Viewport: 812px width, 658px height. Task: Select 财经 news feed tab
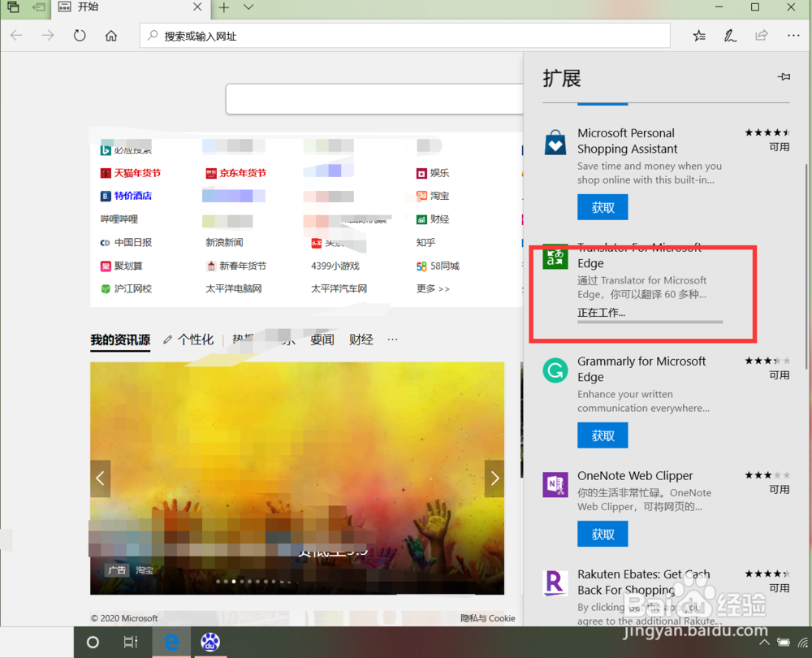pos(361,340)
